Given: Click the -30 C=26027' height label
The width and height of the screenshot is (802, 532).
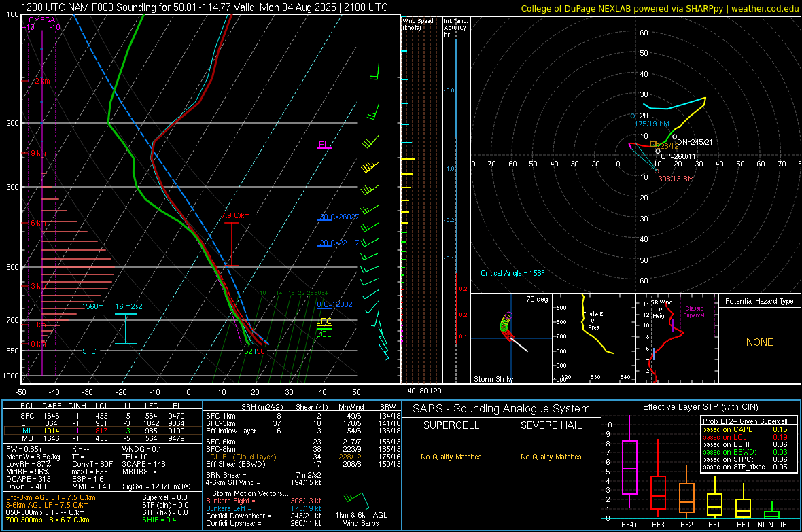Looking at the screenshot, I should pyautogui.click(x=338, y=217).
